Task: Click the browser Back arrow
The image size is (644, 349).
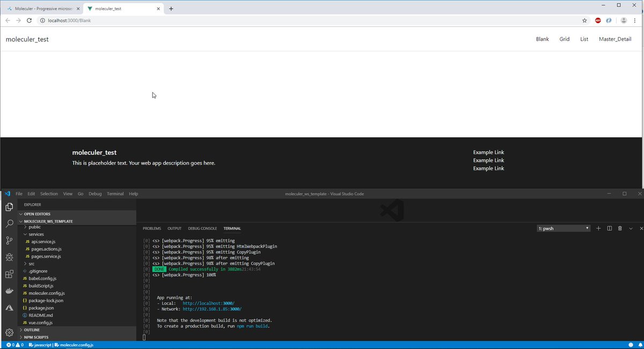Action: tap(8, 20)
